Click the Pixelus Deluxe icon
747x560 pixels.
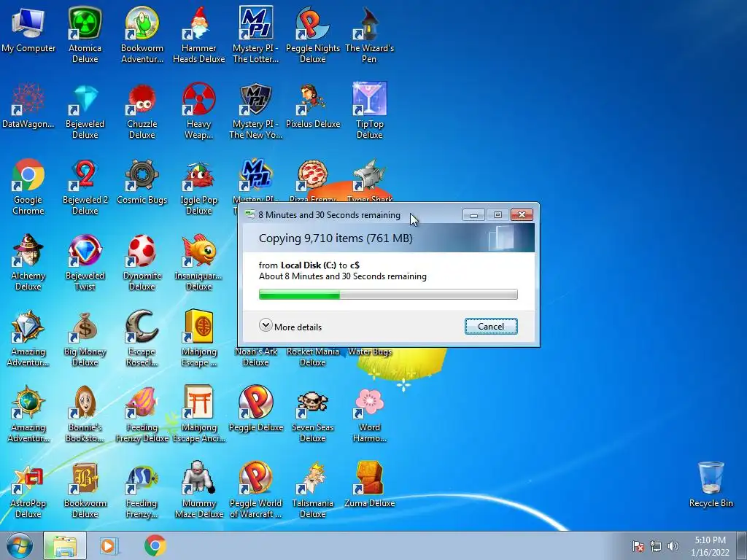(x=312, y=106)
